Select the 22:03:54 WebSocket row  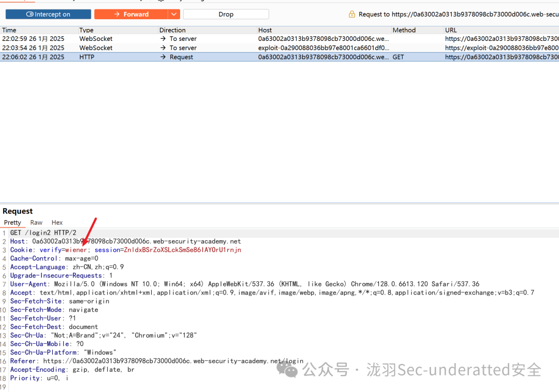(x=279, y=48)
